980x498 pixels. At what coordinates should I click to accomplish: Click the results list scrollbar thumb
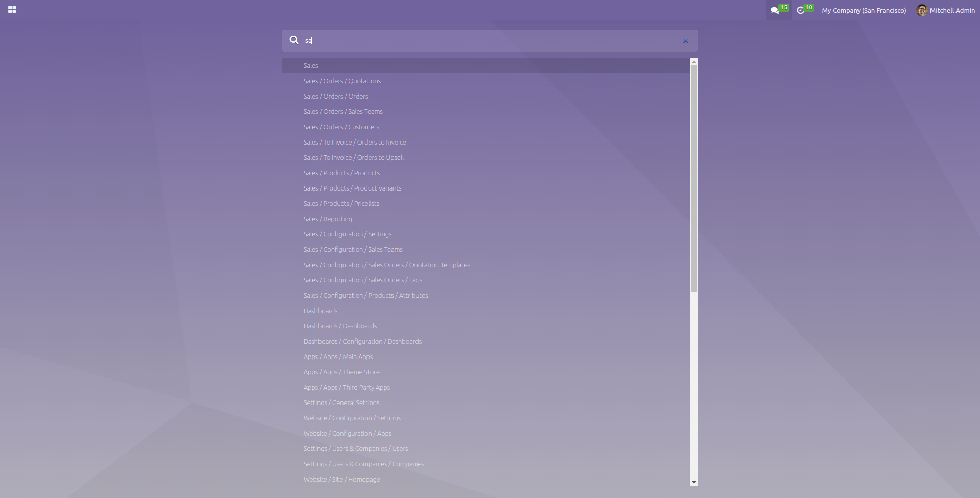[694, 179]
